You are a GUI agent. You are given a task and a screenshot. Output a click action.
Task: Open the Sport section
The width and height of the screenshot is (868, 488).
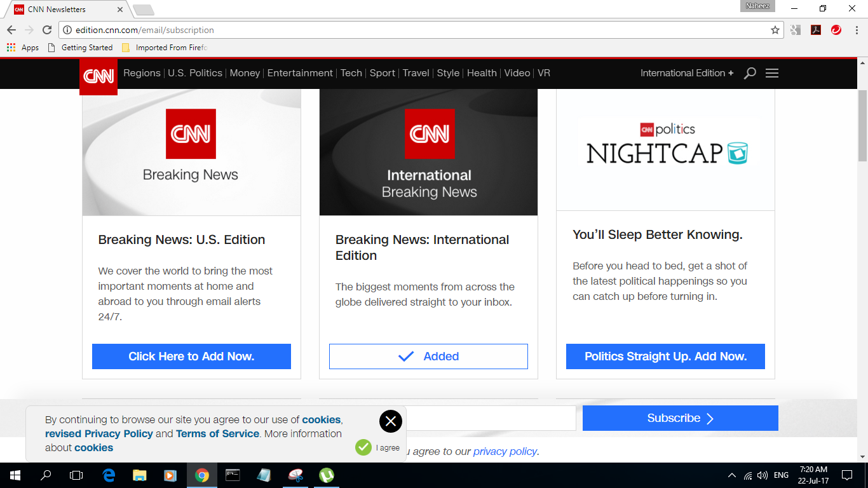click(x=383, y=73)
